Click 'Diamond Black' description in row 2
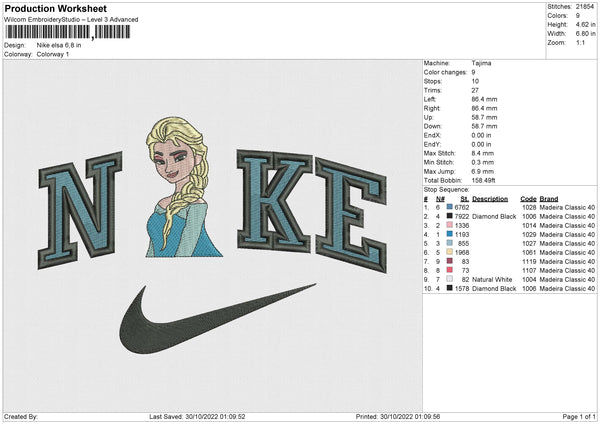 494,216
